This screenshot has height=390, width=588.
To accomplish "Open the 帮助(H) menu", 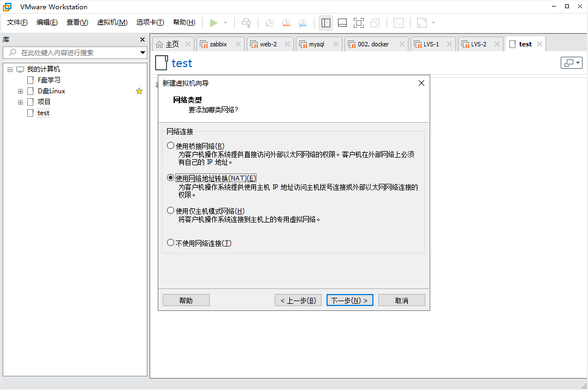I will (184, 22).
